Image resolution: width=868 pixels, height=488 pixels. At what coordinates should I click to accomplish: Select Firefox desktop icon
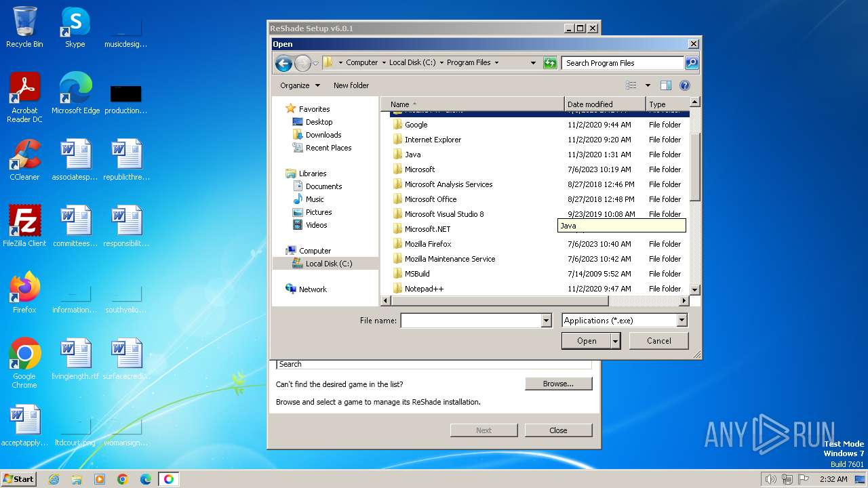click(24, 293)
